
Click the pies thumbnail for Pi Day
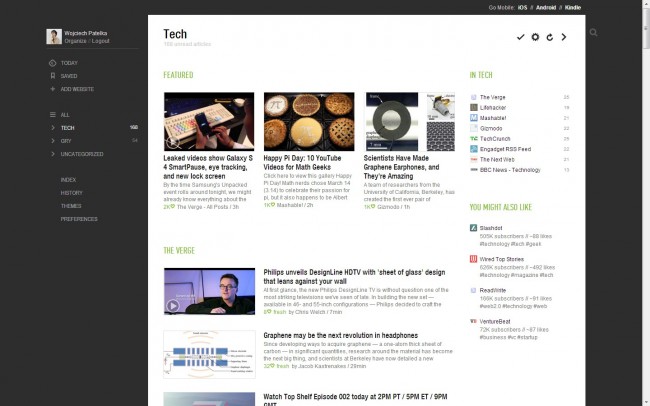(309, 122)
